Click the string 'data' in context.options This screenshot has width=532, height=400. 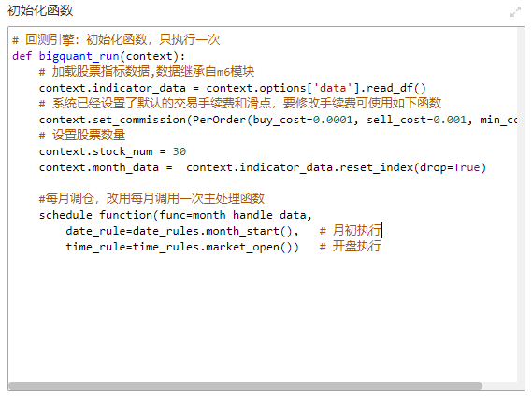(333, 88)
